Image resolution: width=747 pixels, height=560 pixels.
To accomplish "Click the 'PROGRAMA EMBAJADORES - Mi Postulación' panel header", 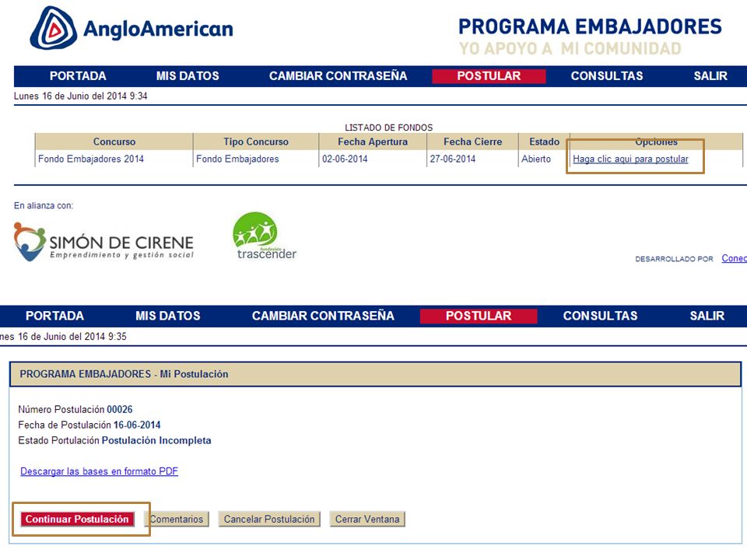I will click(x=375, y=374).
